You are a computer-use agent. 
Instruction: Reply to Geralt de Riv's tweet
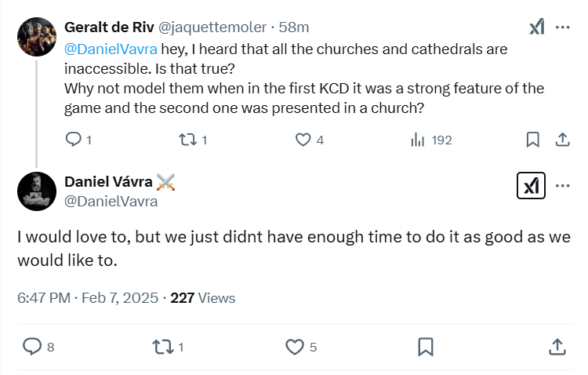point(74,140)
